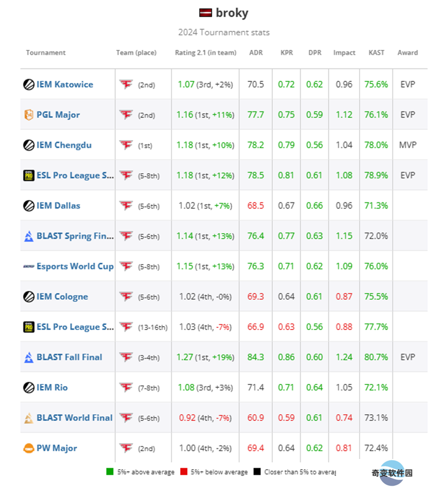Open the BLAST Fall Final link
Image resolution: width=448 pixels, height=487 pixels.
point(69,357)
